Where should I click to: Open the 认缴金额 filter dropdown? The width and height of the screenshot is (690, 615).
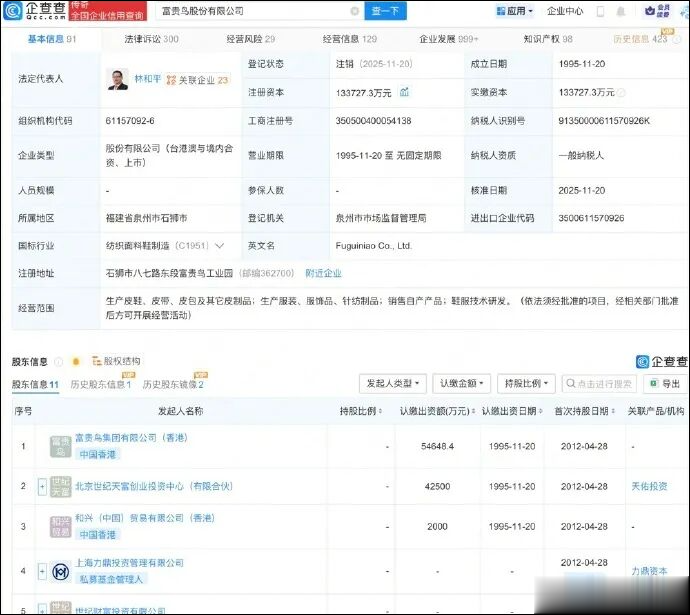tap(464, 383)
